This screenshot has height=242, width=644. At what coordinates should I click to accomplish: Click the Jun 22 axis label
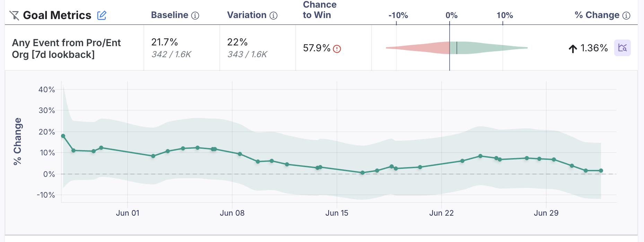(442, 213)
